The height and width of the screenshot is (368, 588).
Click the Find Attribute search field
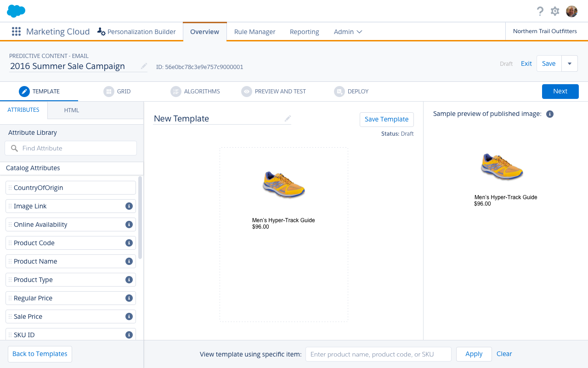coord(71,148)
